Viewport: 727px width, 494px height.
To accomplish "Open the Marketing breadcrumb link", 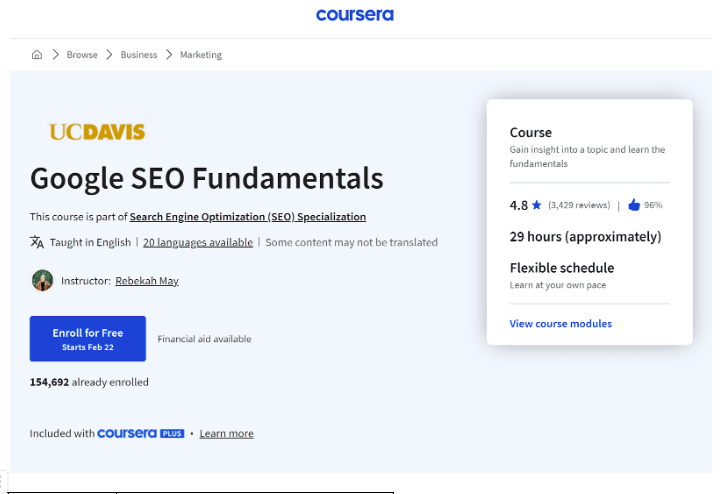I will tap(201, 55).
